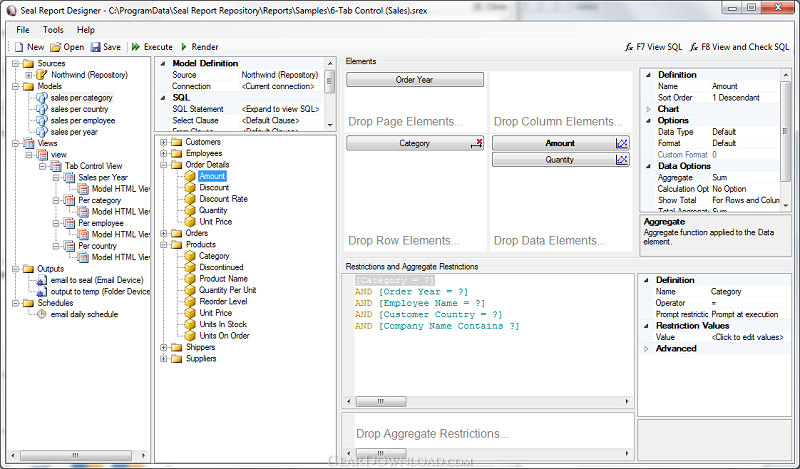Click the [Order Year = ?] restriction
This screenshot has height=469, width=800.
pos(423,292)
